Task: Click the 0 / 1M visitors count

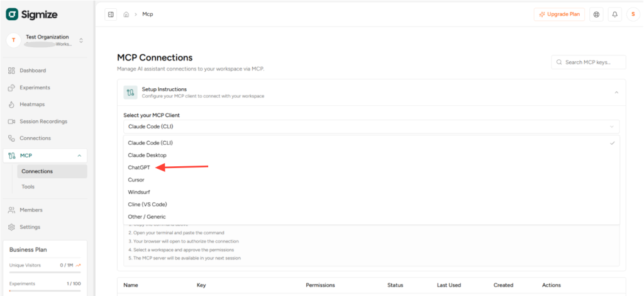Action: pyautogui.click(x=67, y=265)
